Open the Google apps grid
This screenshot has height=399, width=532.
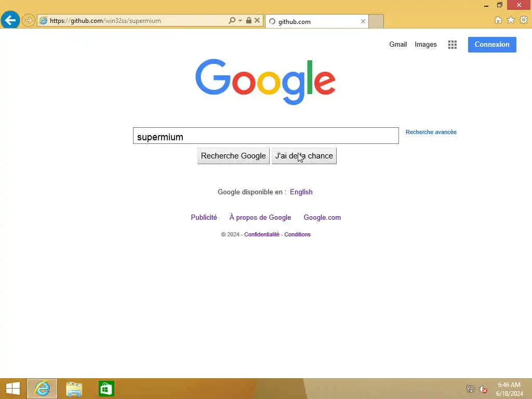point(453,45)
